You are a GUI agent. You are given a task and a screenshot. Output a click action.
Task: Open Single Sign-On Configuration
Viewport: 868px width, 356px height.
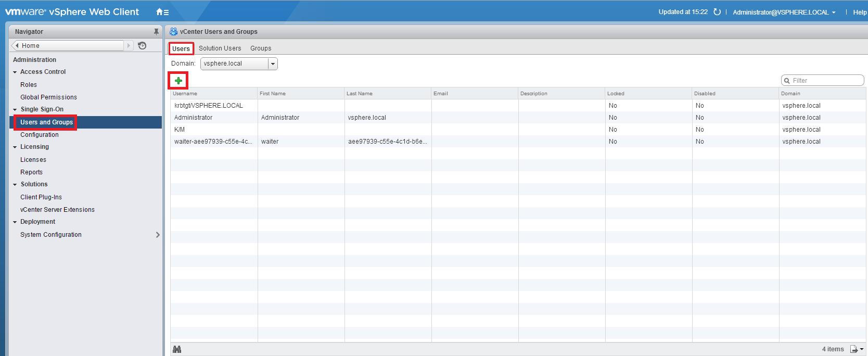pyautogui.click(x=40, y=135)
